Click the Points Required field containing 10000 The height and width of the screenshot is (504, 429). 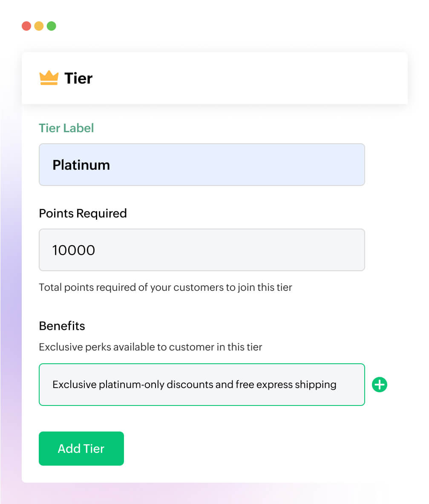202,250
